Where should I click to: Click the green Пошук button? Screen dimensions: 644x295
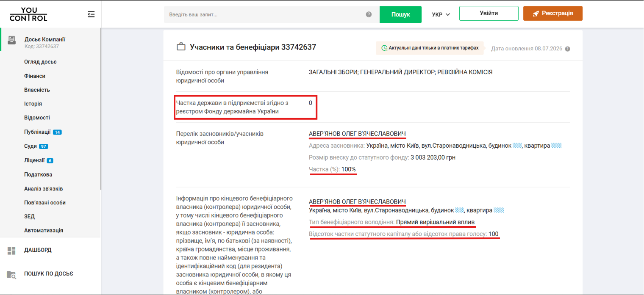(400, 14)
